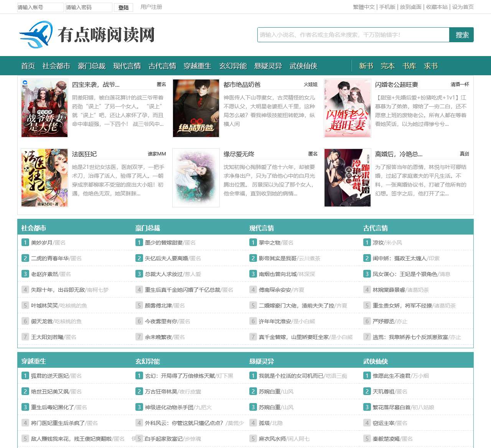Open 玄幻异能 in the navigation bar

click(233, 66)
